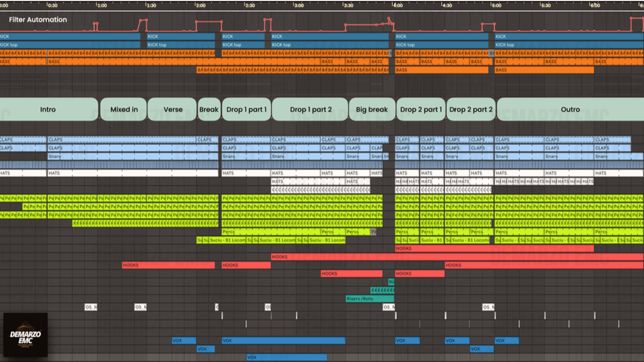
Task: Click the "Drop 2 part 1" section
Action: [x=420, y=110]
